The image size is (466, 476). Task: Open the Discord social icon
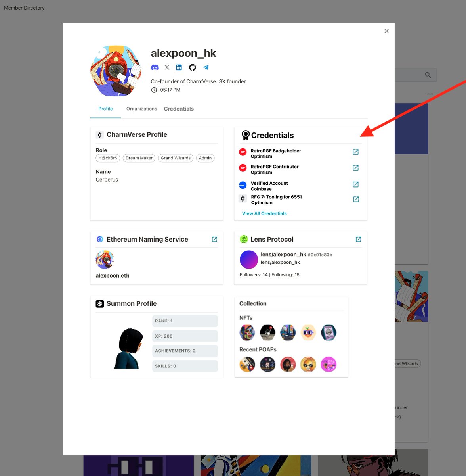point(155,67)
